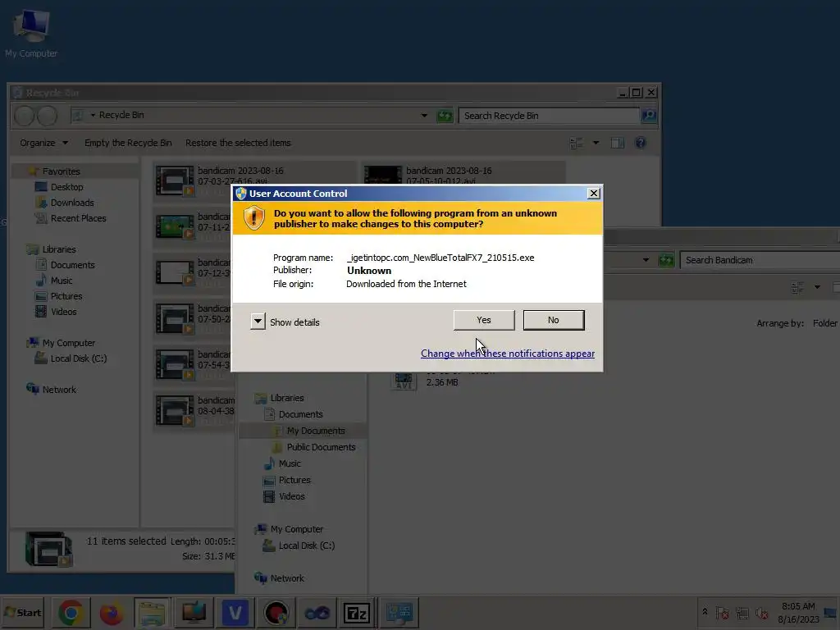
Task: Open the blue V app in taskbar
Action: tap(235, 612)
